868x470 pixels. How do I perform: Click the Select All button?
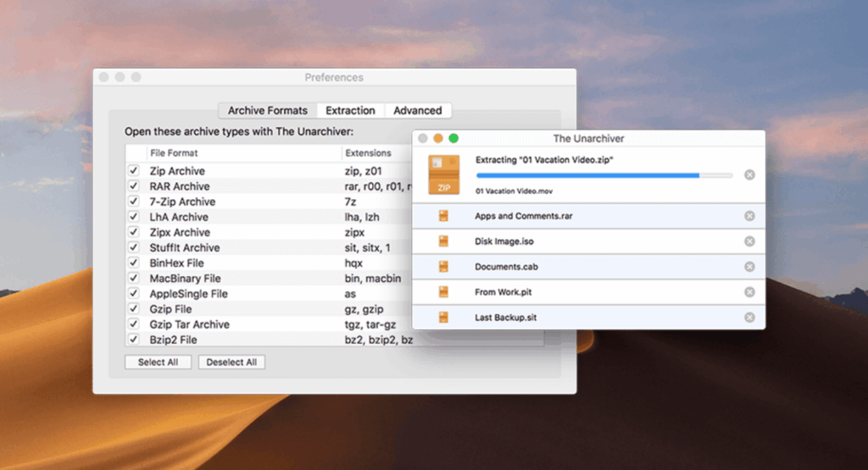pyautogui.click(x=158, y=362)
